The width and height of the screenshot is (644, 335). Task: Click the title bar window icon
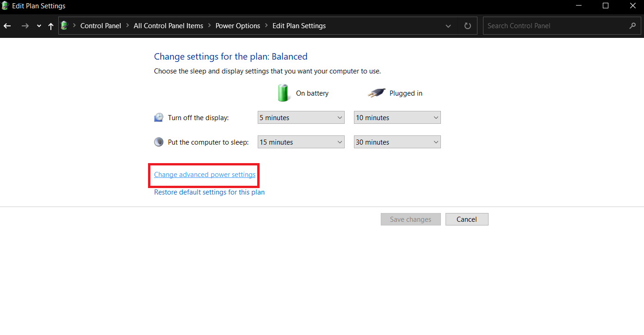coord(6,6)
